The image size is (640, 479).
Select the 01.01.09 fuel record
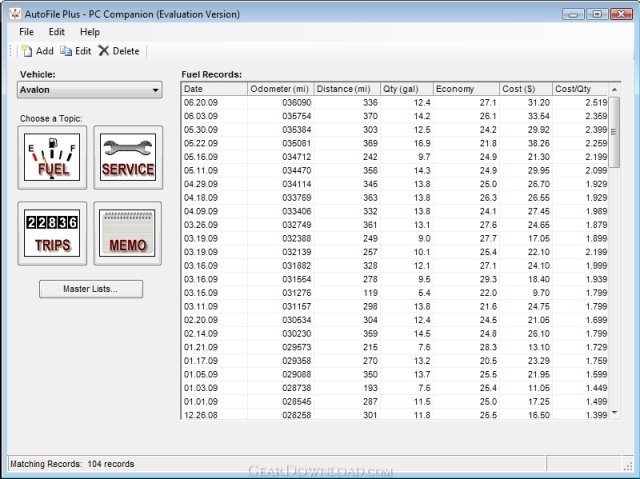395,401
